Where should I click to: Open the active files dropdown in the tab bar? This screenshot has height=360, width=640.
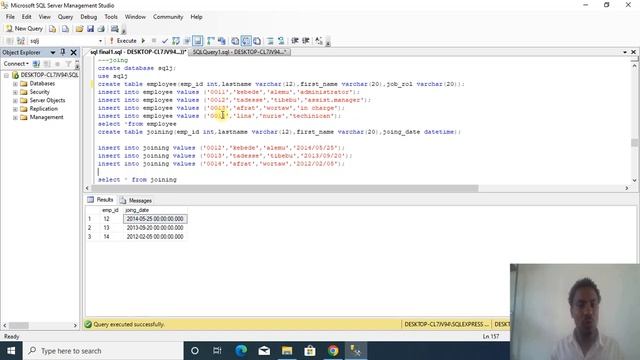click(625, 52)
